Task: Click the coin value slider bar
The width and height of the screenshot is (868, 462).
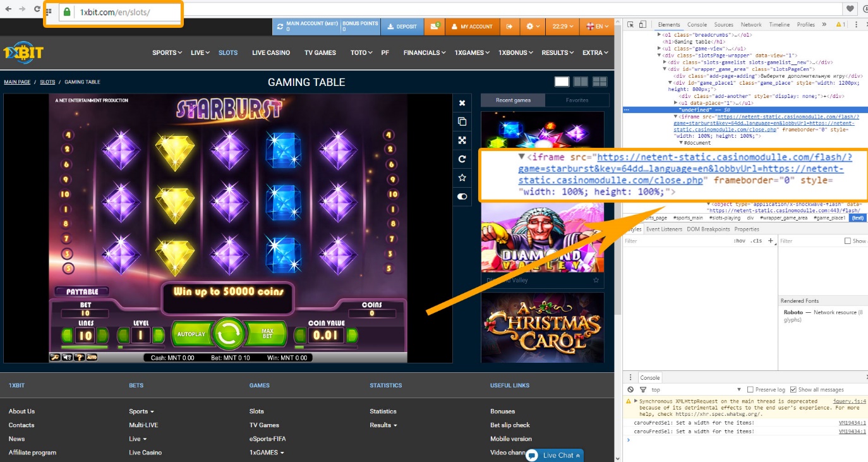Action: 326,347
